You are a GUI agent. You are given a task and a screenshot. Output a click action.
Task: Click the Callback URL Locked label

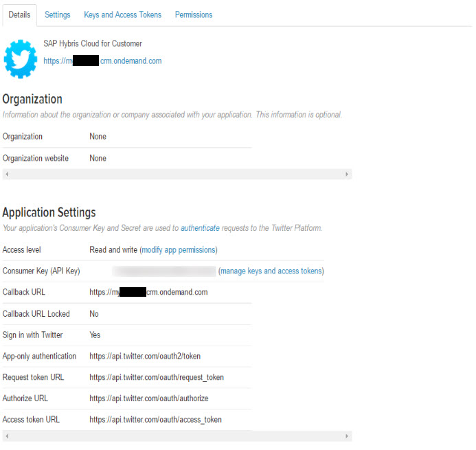click(x=36, y=314)
